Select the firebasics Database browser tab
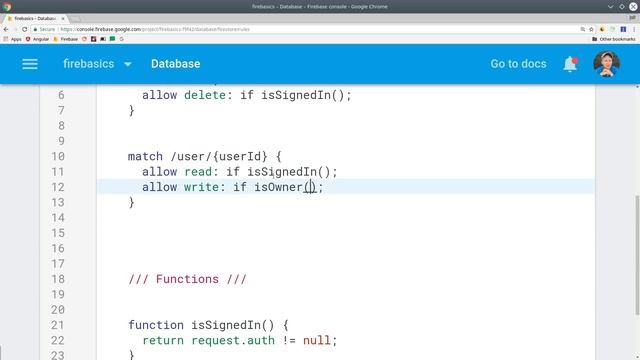The width and height of the screenshot is (640, 360). 35,18
